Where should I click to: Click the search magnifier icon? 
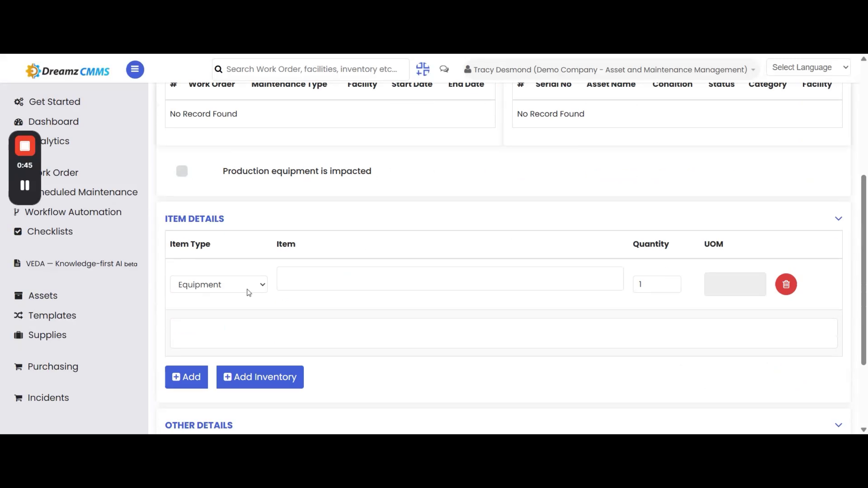click(x=218, y=69)
